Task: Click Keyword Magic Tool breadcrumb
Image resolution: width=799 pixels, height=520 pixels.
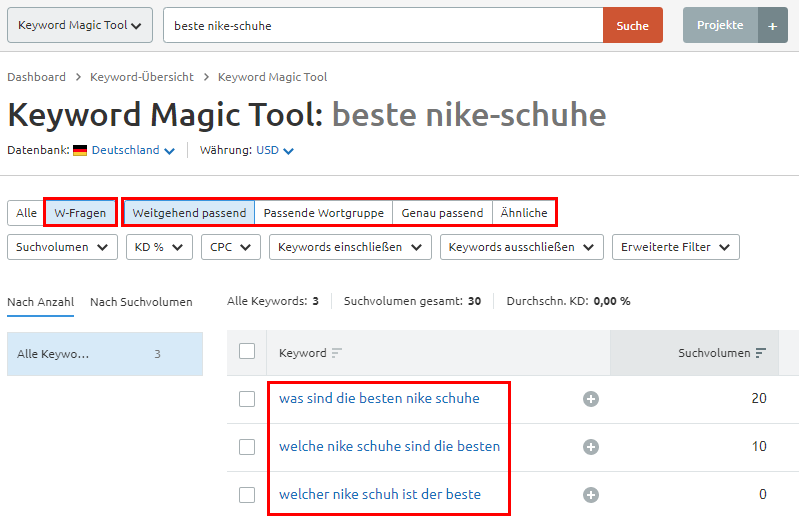Action: point(273,77)
